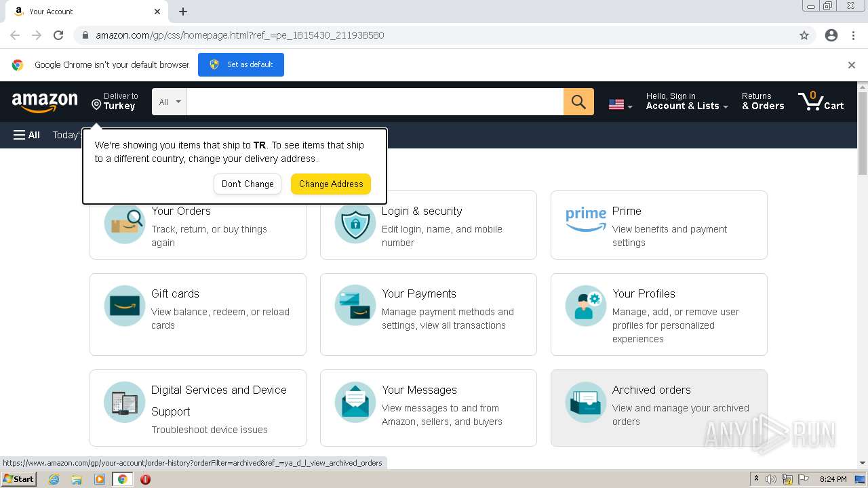
Task: Click Change Address button
Action: 331,184
